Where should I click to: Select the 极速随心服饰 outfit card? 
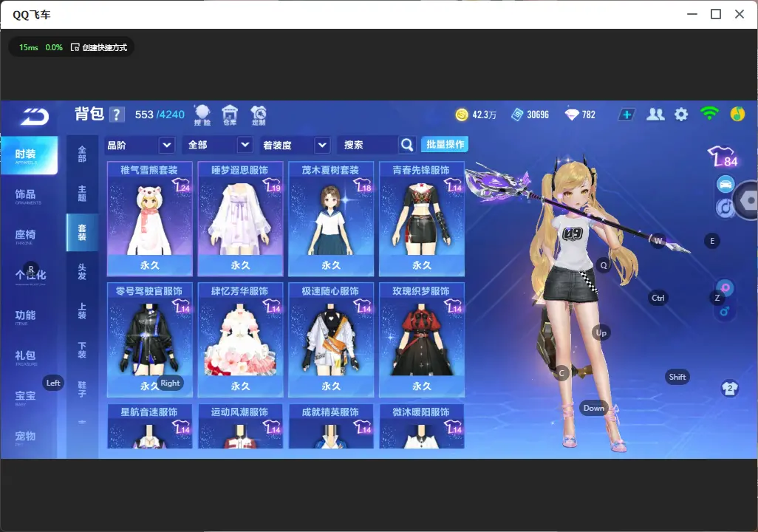[x=331, y=339]
